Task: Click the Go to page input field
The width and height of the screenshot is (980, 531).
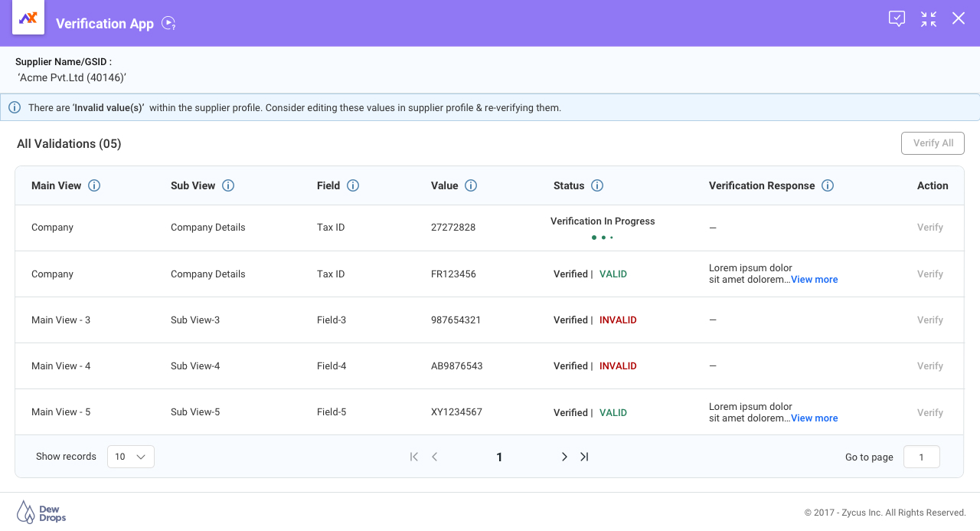Action: click(x=922, y=457)
